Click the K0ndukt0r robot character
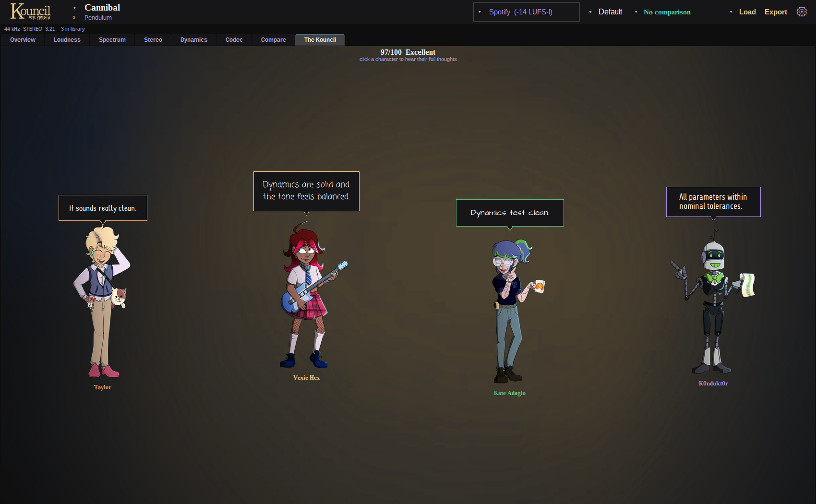The image size is (816, 504). tap(713, 302)
